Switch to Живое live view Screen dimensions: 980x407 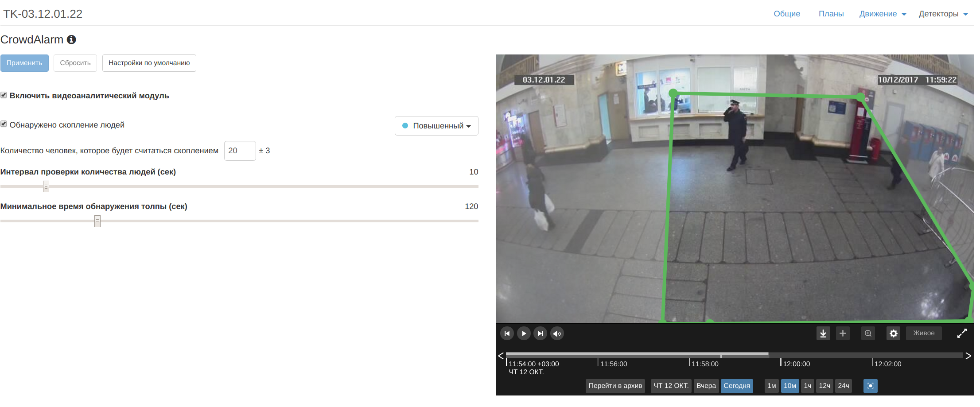click(924, 333)
